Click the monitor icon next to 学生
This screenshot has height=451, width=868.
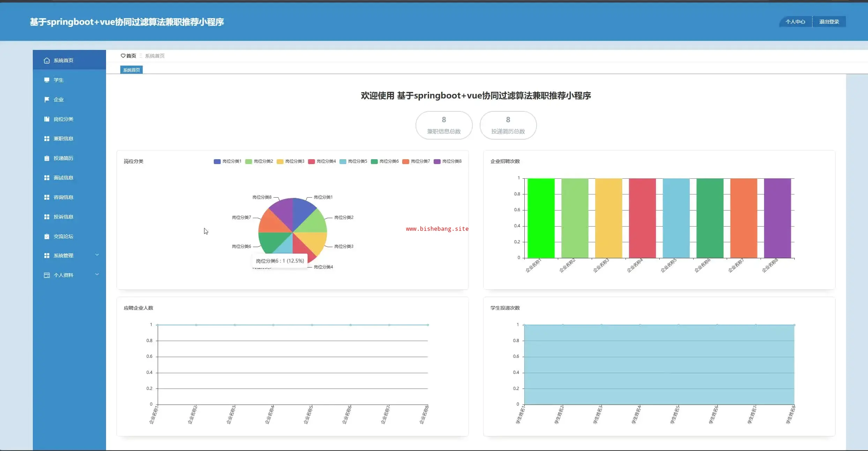[47, 80]
